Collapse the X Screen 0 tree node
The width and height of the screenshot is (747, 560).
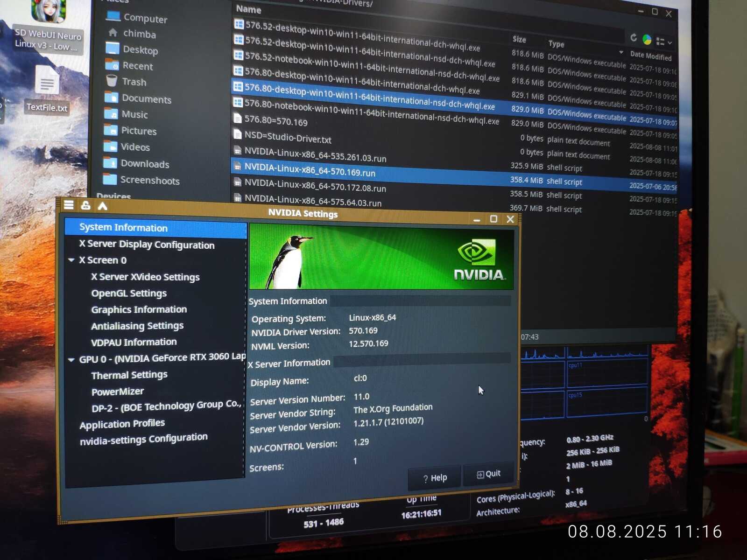[x=71, y=260]
